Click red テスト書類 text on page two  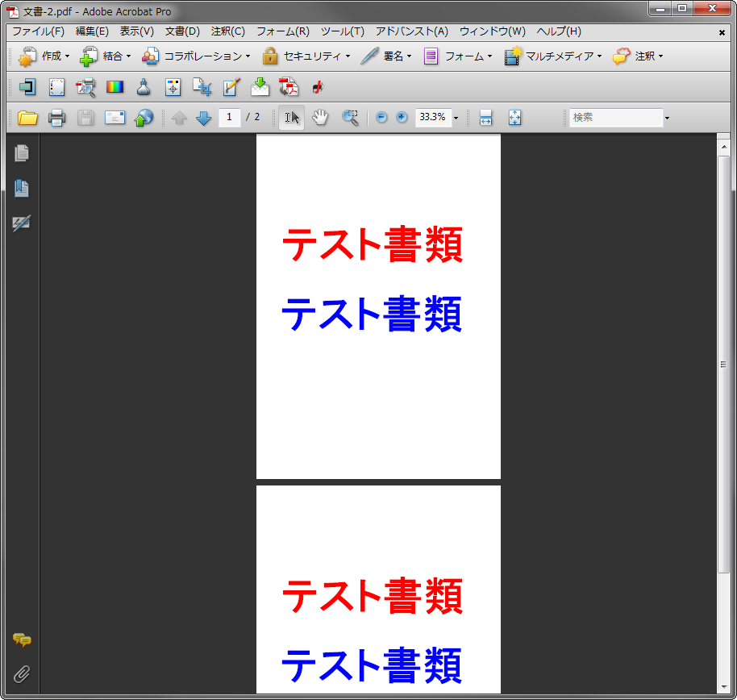pyautogui.click(x=373, y=596)
